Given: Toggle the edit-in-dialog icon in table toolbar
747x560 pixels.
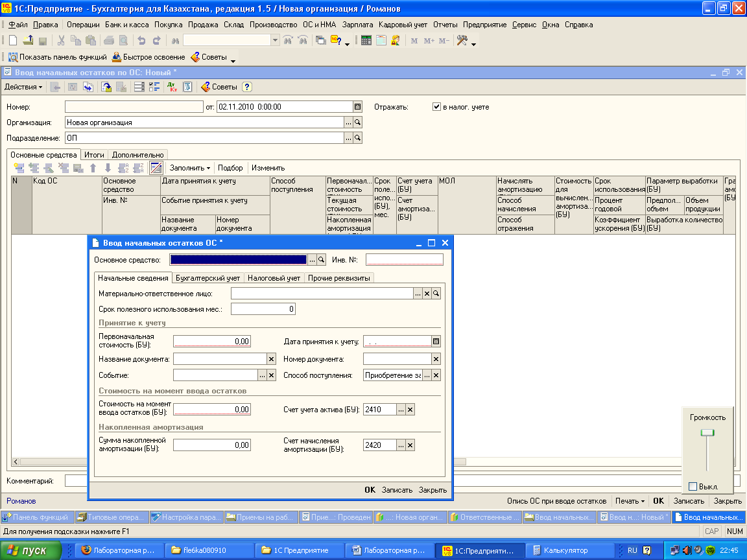Looking at the screenshot, I should click(x=156, y=168).
